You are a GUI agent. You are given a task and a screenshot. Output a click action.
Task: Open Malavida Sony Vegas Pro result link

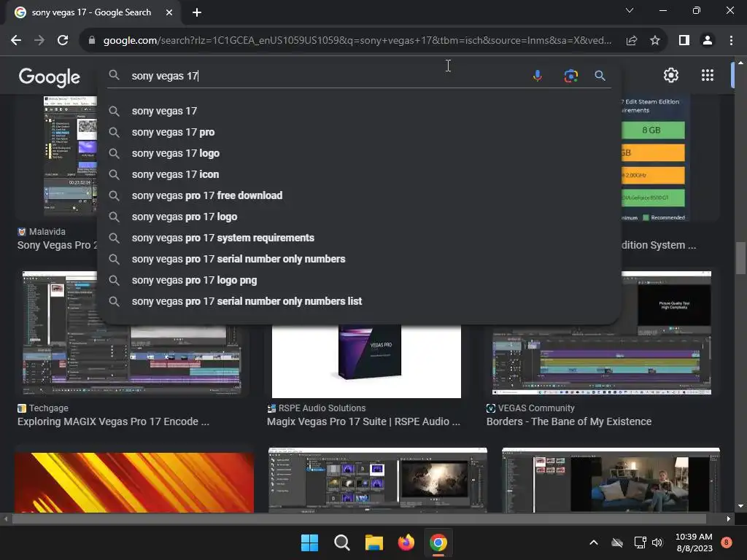pos(57,245)
